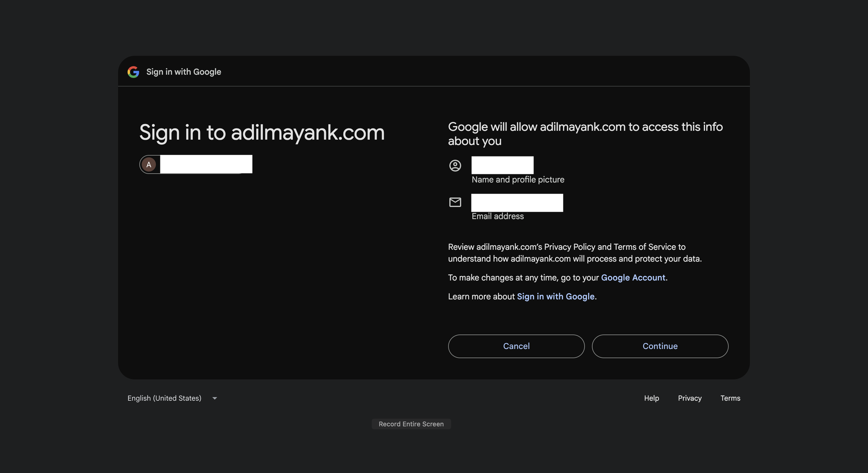Image resolution: width=868 pixels, height=473 pixels.
Task: Click 'Email address' label text
Action: click(x=498, y=216)
